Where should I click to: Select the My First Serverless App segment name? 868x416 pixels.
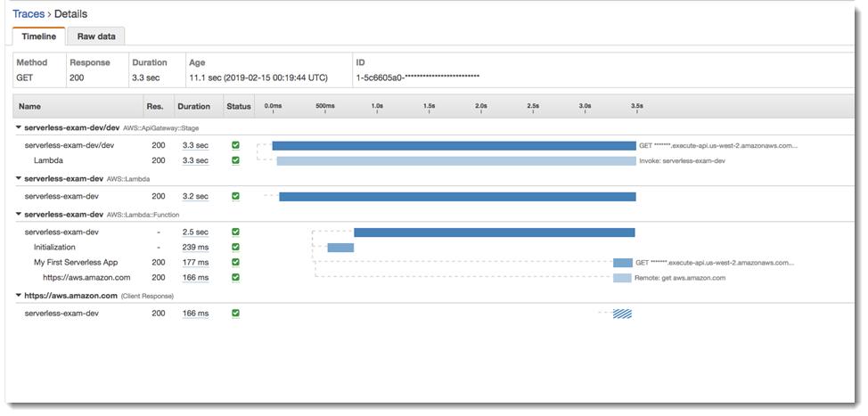pos(76,263)
